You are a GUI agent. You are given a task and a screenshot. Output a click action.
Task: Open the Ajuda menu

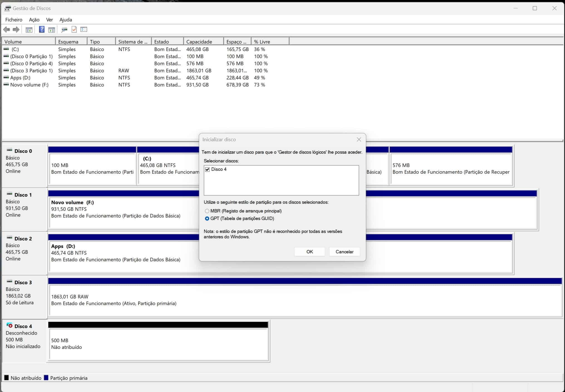pyautogui.click(x=66, y=20)
